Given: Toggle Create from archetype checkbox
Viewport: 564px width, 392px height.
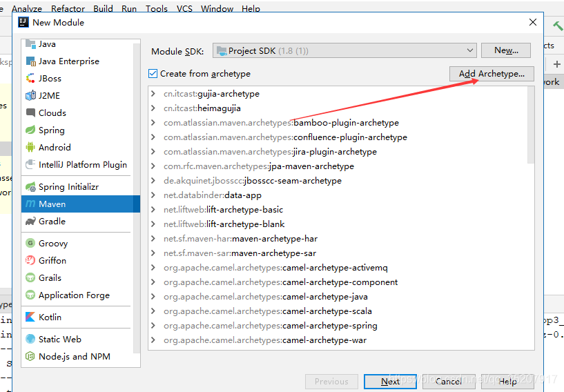Looking at the screenshot, I should click(x=153, y=73).
